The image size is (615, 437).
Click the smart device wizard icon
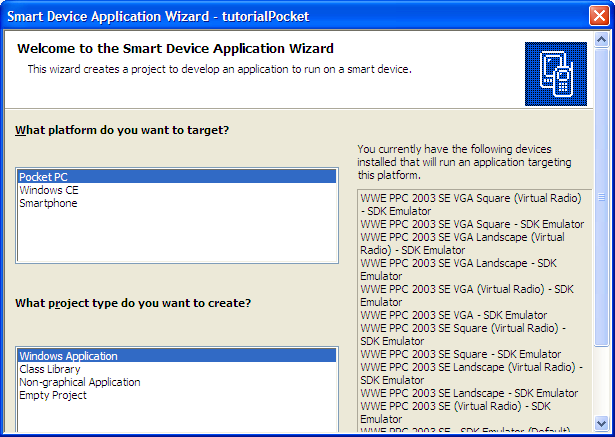555,73
